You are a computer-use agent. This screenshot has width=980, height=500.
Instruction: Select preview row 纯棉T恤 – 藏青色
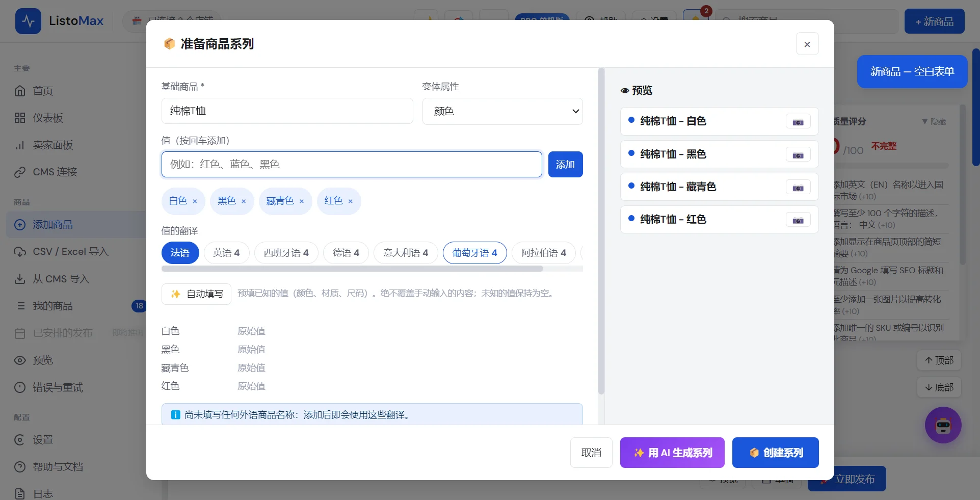[x=719, y=187]
